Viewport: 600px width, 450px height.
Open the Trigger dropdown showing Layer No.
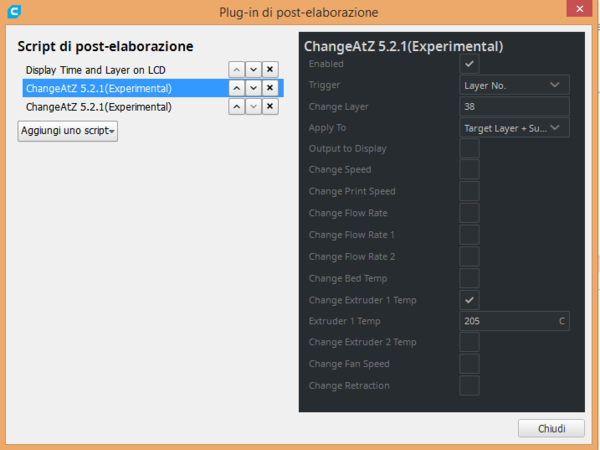click(514, 85)
